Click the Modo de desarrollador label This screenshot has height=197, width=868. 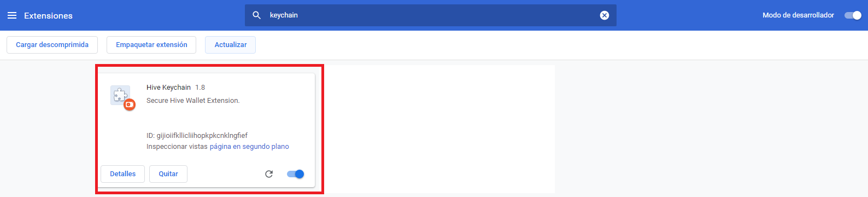pyautogui.click(x=798, y=15)
